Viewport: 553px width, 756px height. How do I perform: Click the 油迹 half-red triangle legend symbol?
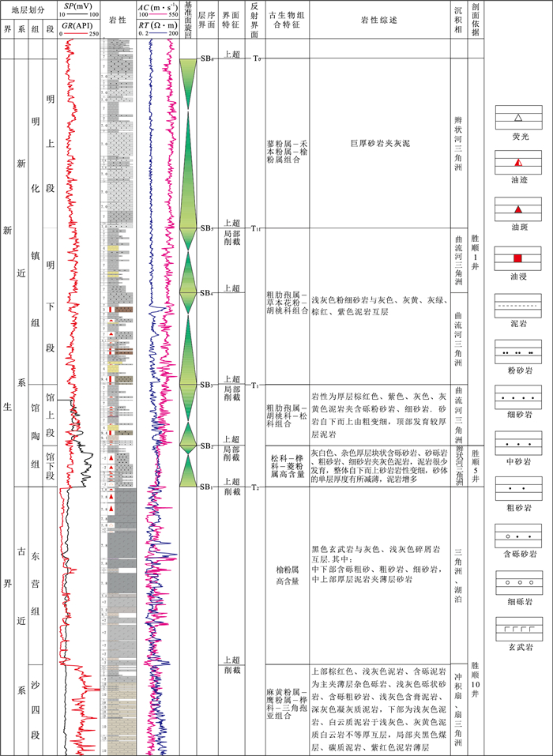click(x=518, y=163)
